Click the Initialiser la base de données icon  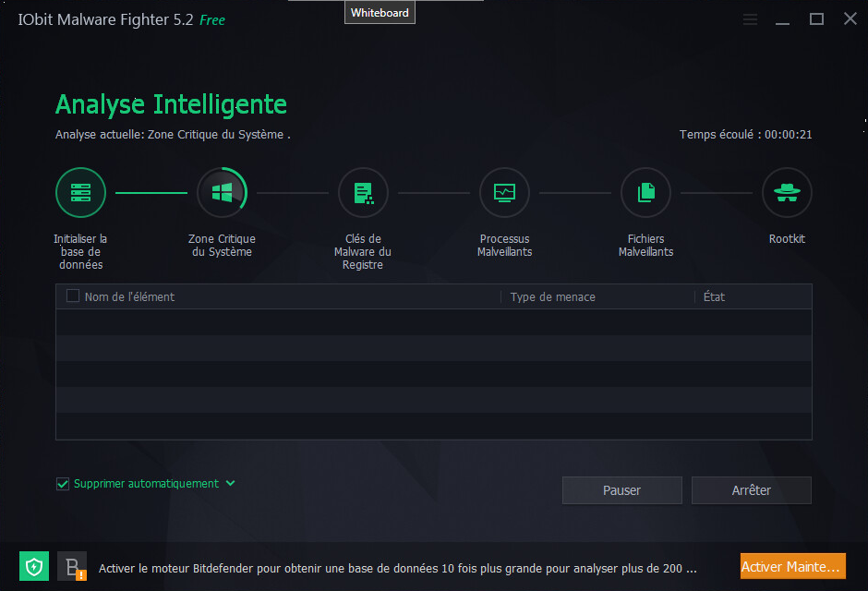coord(81,193)
